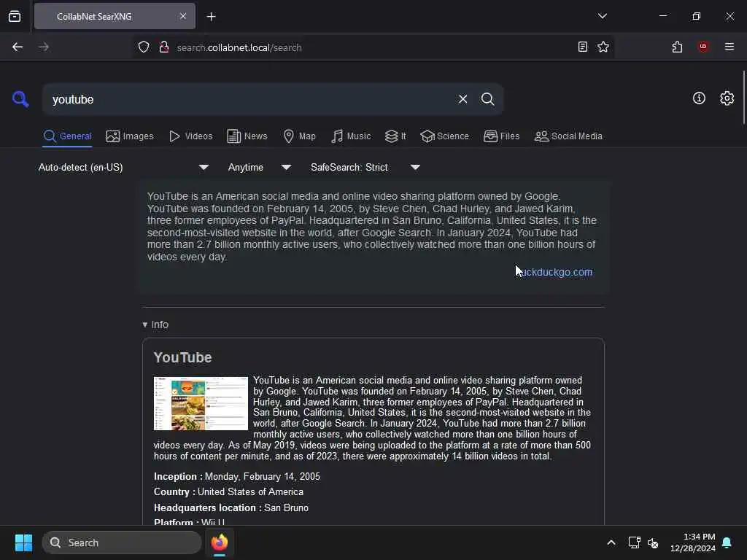747x560 pixels.
Task: Open muted volume tray icon
Action: click(653, 542)
